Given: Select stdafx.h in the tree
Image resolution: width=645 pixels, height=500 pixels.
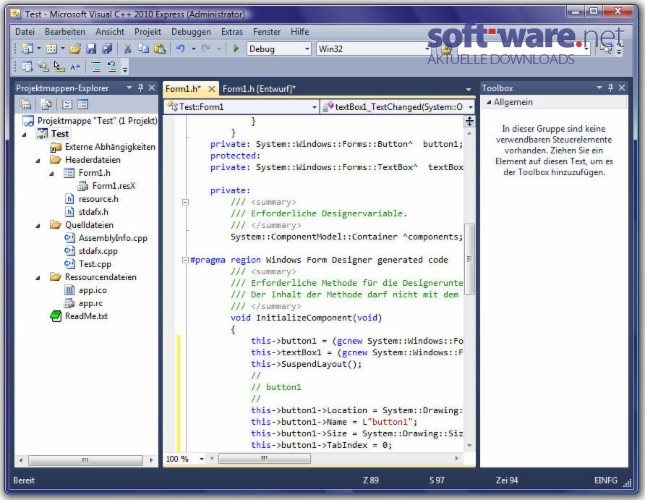Looking at the screenshot, I should click(x=93, y=212).
